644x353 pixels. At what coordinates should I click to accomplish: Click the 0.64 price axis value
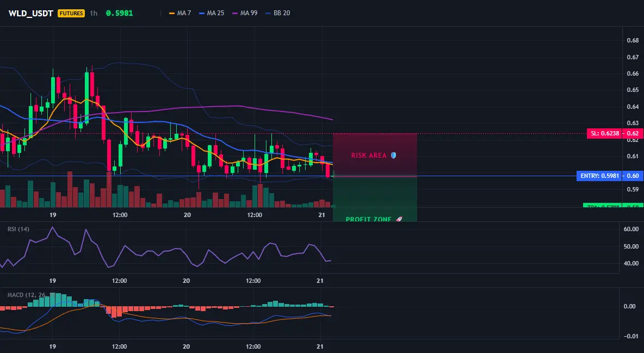pyautogui.click(x=633, y=107)
